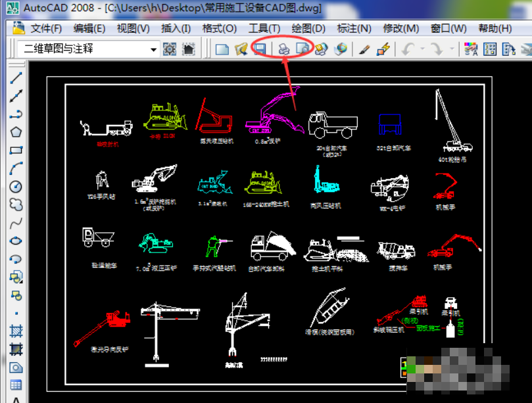The image size is (532, 403).
Task: Open the Block Editor lightning icon
Action: pyautogui.click(x=383, y=49)
